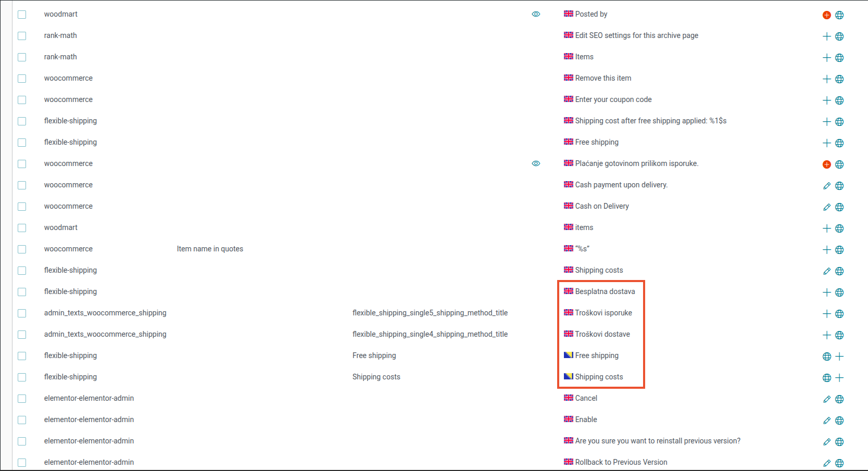Click the orange plus icon for "Posted by"
The image size is (868, 471).
[826, 15]
